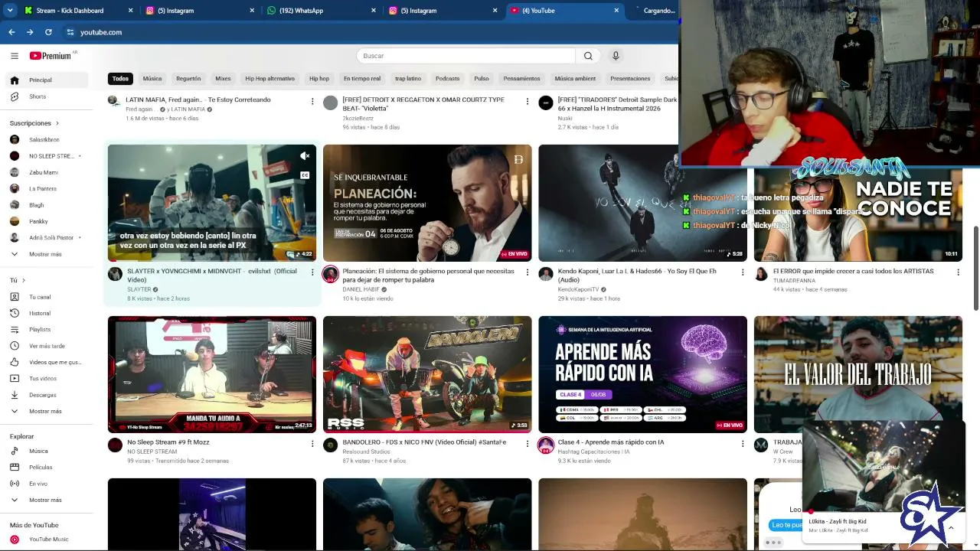Open options menu for BANDOLERO video
This screenshot has height=551, width=980.
pyautogui.click(x=527, y=443)
